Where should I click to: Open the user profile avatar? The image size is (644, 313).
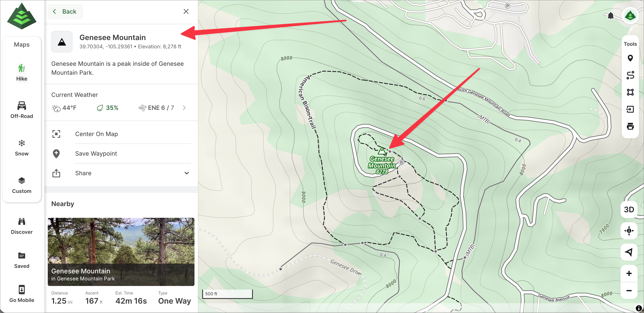point(630,16)
